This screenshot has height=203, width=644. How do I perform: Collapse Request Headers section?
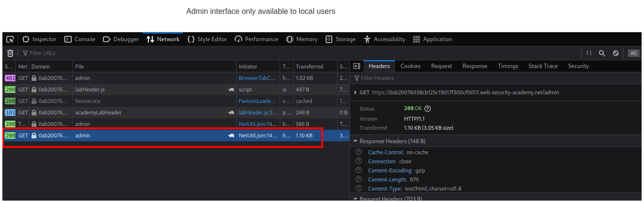355,199
